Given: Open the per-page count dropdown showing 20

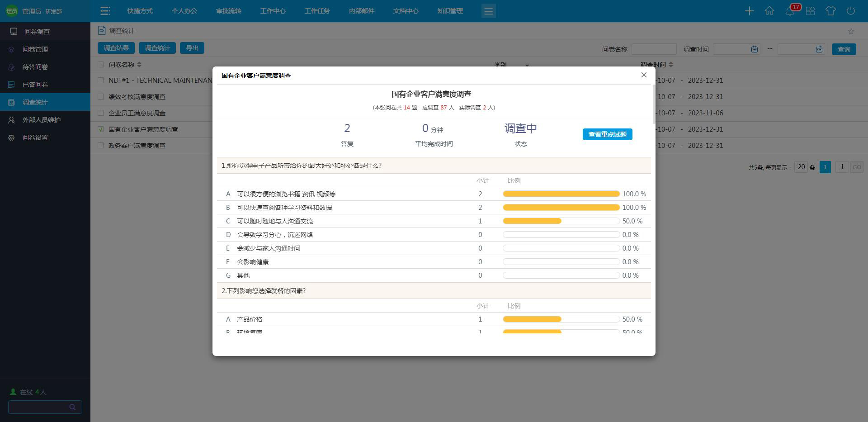Looking at the screenshot, I should point(802,167).
